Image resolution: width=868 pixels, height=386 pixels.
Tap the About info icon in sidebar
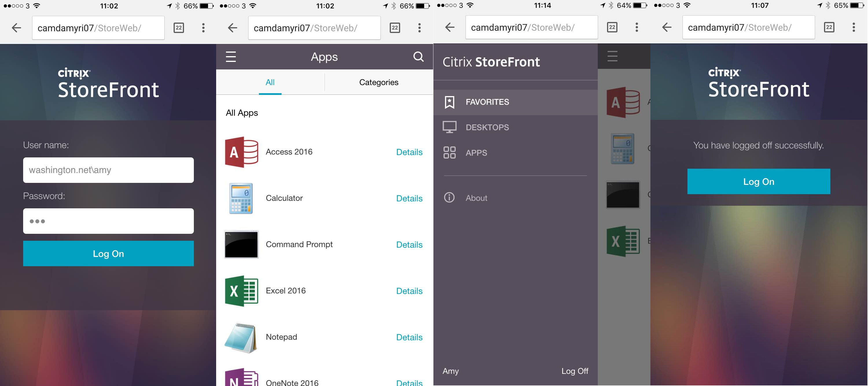coord(449,198)
